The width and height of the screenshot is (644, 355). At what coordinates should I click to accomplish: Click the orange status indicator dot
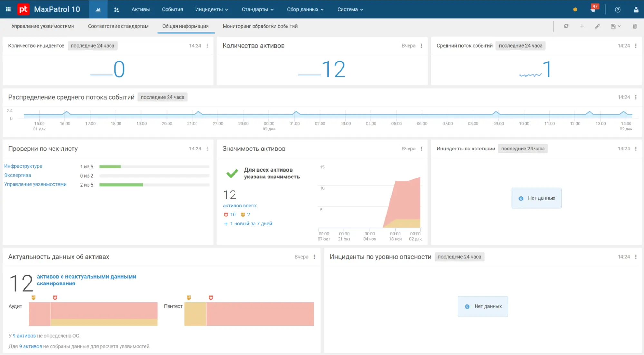click(575, 10)
